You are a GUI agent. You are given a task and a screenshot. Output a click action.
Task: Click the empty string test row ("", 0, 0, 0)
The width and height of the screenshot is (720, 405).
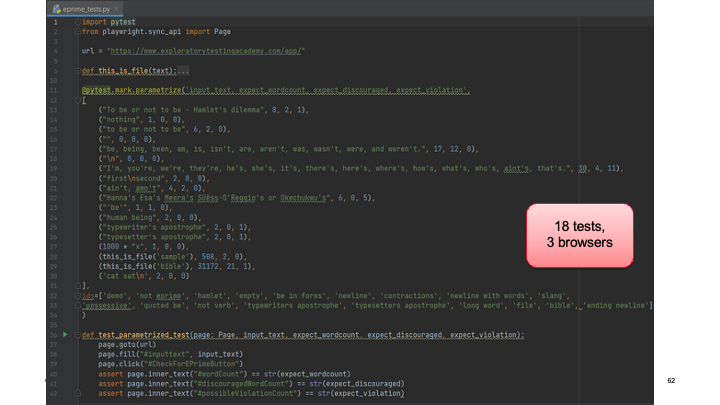pos(127,139)
